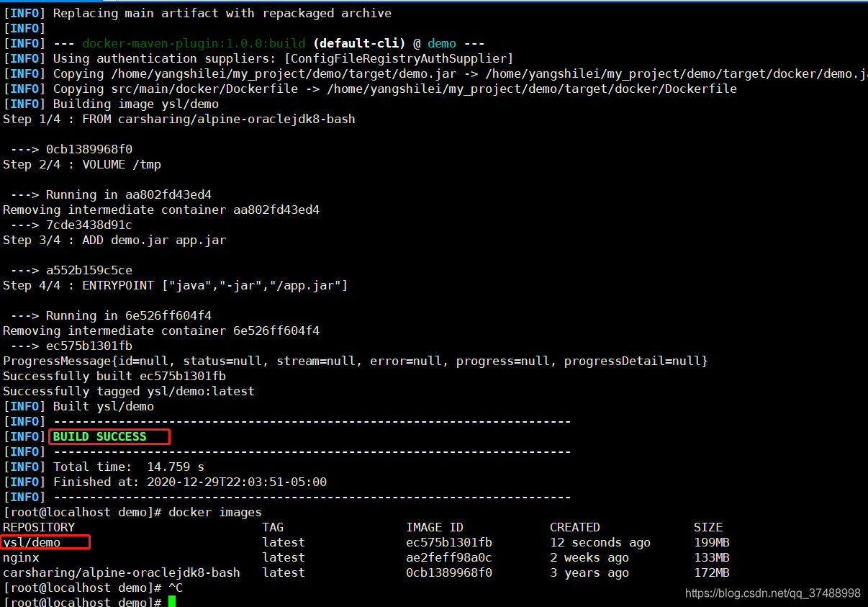Click 'Finished at: 2020-12-29T22:03:51-05:00' line

(x=165, y=482)
